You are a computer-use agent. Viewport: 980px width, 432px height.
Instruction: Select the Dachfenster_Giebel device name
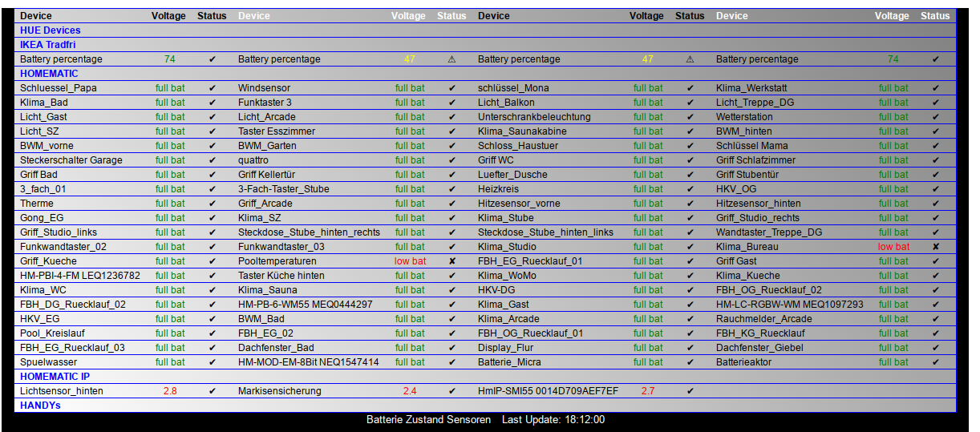pyautogui.click(x=760, y=348)
